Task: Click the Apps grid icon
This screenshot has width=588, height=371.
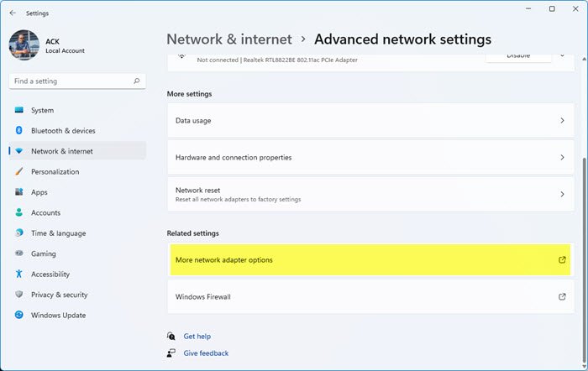Action: tap(18, 192)
